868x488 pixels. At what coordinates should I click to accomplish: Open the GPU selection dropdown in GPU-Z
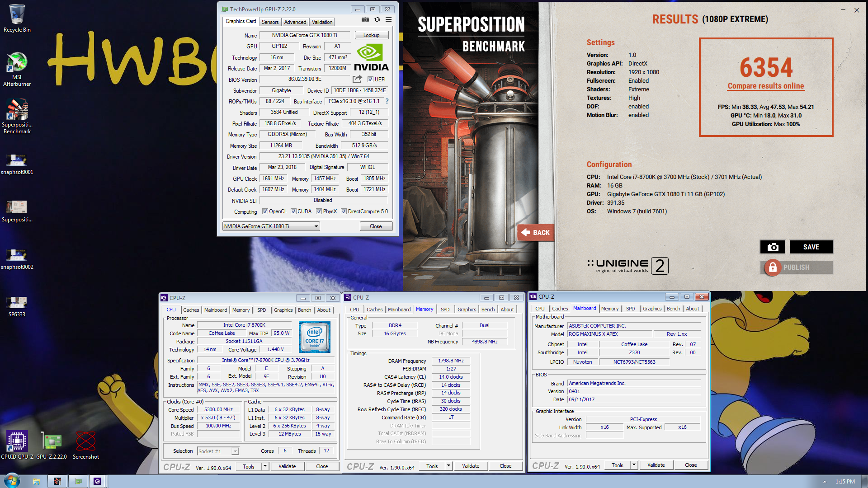point(271,226)
